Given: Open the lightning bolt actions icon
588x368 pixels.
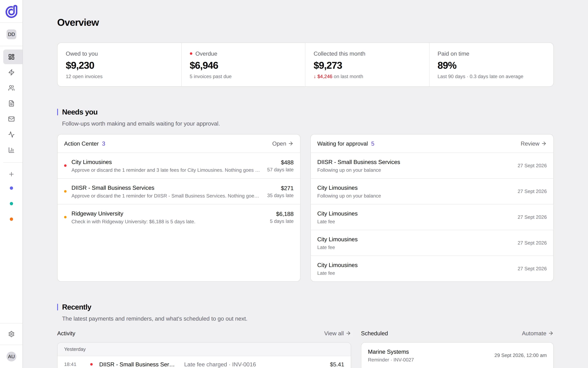Looking at the screenshot, I should [x=11, y=72].
